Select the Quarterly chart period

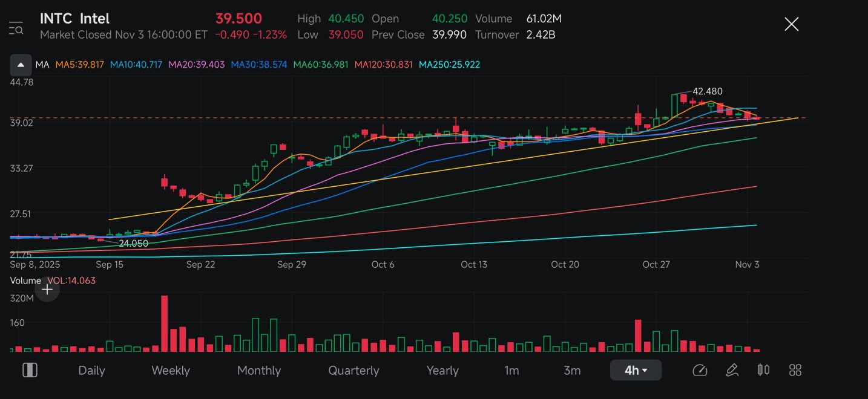tap(353, 371)
